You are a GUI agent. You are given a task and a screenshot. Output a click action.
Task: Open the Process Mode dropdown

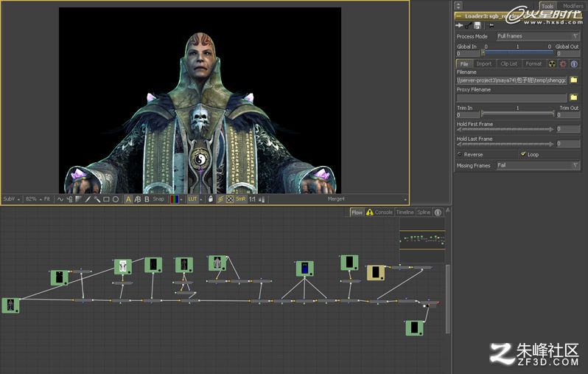[x=538, y=36]
